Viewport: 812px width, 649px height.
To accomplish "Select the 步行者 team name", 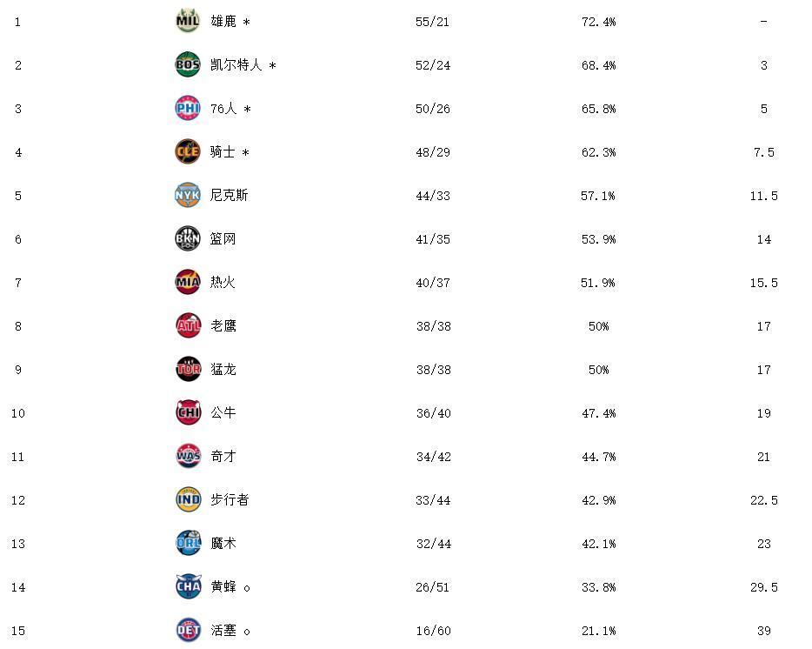I will 230,500.
